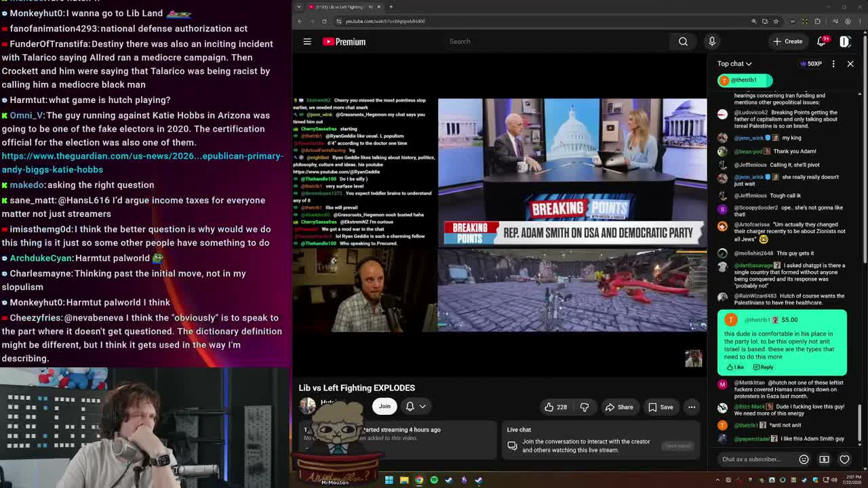Click @Scoopydooder2's chat username
868x488 pixels.
756,208
